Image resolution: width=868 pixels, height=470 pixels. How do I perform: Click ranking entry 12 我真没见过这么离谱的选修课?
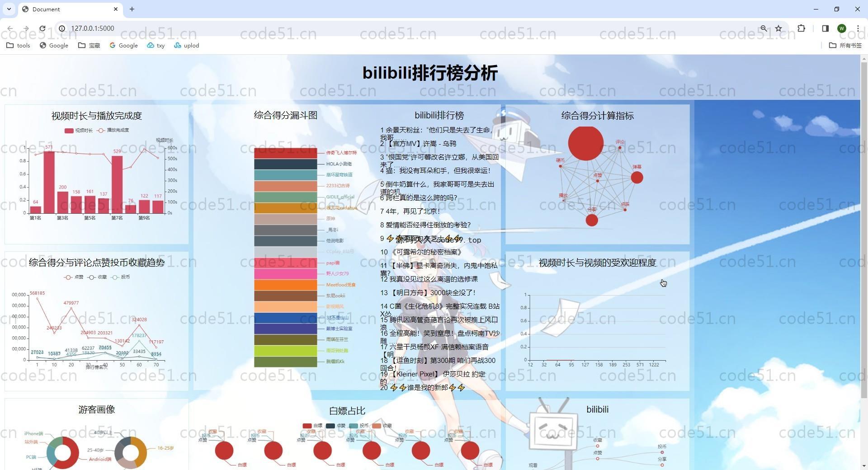pyautogui.click(x=429, y=279)
